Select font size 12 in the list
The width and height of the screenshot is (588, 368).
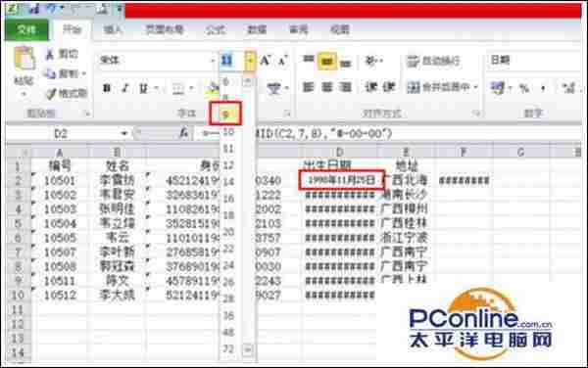tap(228, 165)
